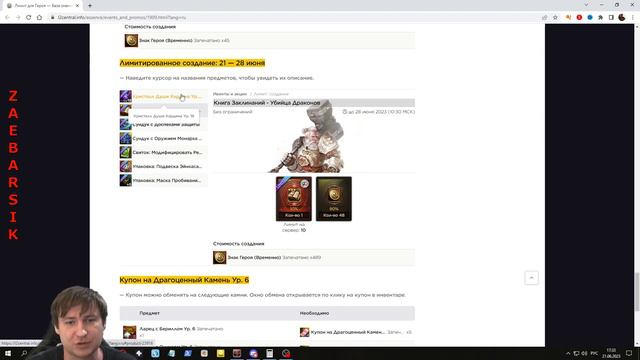
Task: Click the Кристалл Души Кадейры item icon
Action: point(126,96)
